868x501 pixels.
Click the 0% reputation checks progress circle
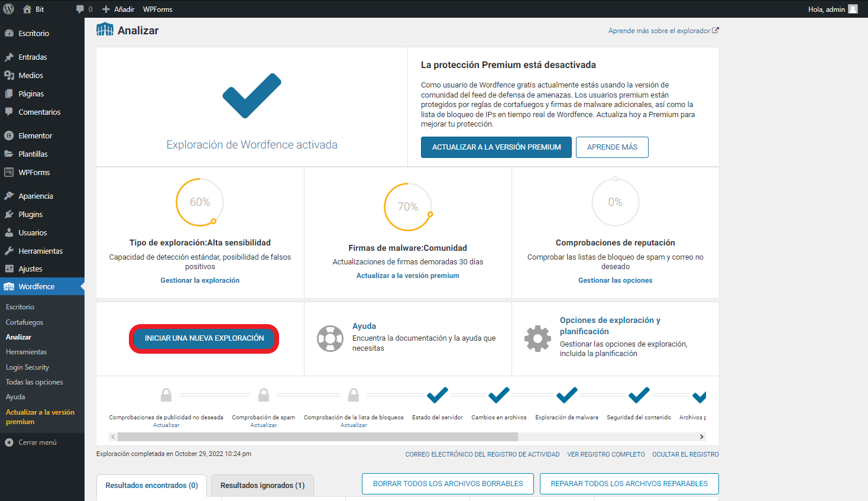[616, 202]
